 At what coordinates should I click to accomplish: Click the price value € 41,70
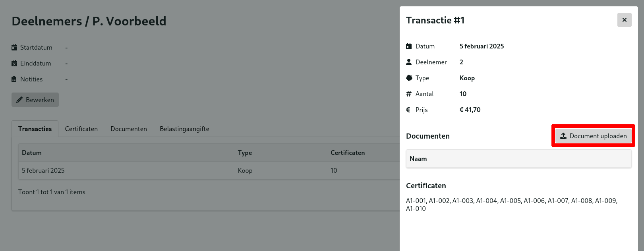470,110
